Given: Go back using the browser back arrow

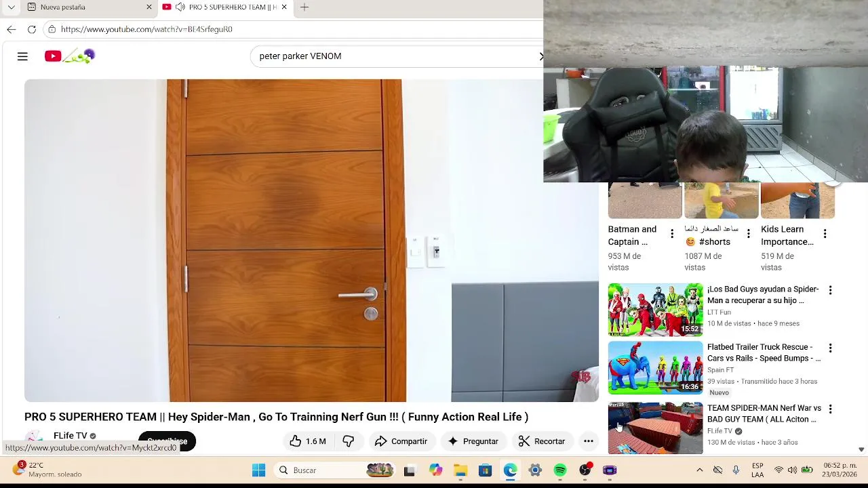Looking at the screenshot, I should (x=12, y=29).
